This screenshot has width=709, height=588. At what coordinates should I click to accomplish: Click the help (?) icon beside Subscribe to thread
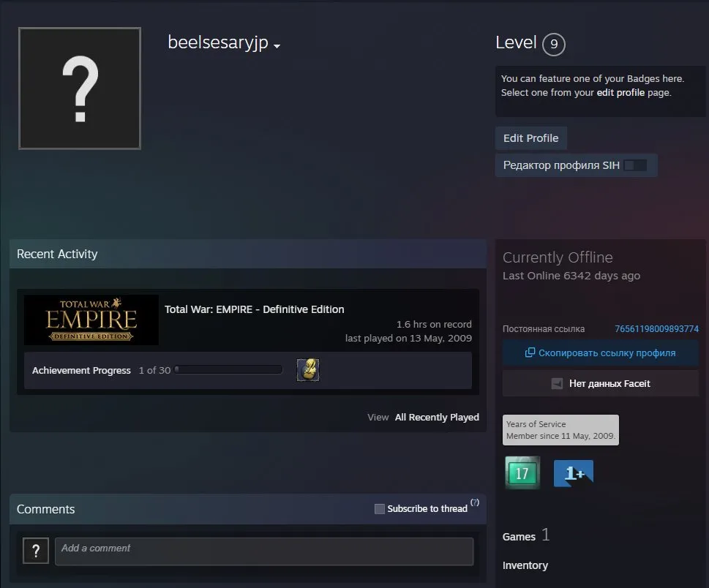point(475,502)
